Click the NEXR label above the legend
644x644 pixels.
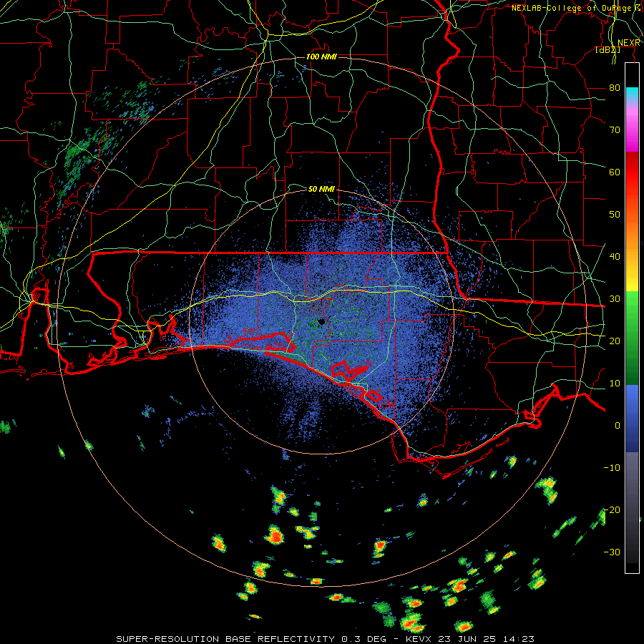click(628, 43)
